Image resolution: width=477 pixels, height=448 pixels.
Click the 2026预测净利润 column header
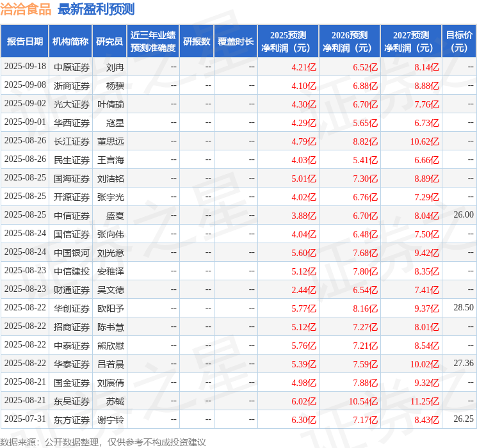(x=350, y=41)
